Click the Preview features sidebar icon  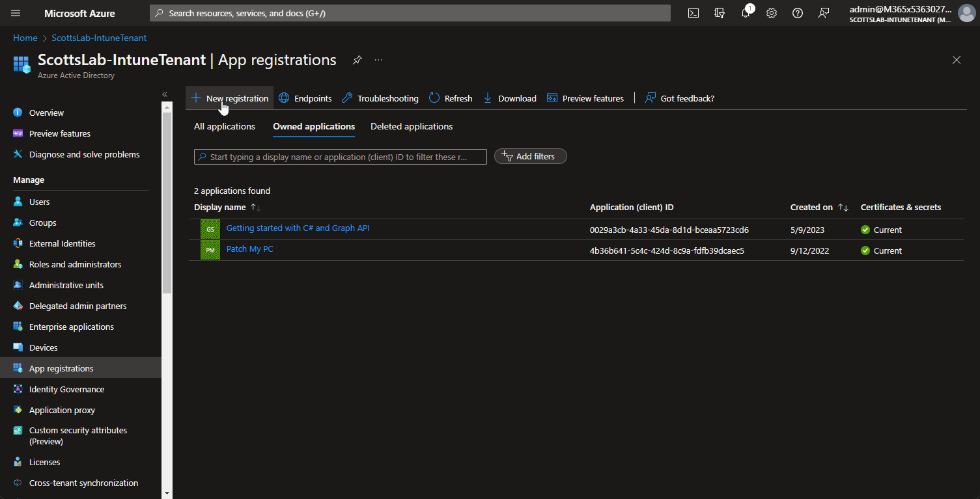click(x=18, y=133)
